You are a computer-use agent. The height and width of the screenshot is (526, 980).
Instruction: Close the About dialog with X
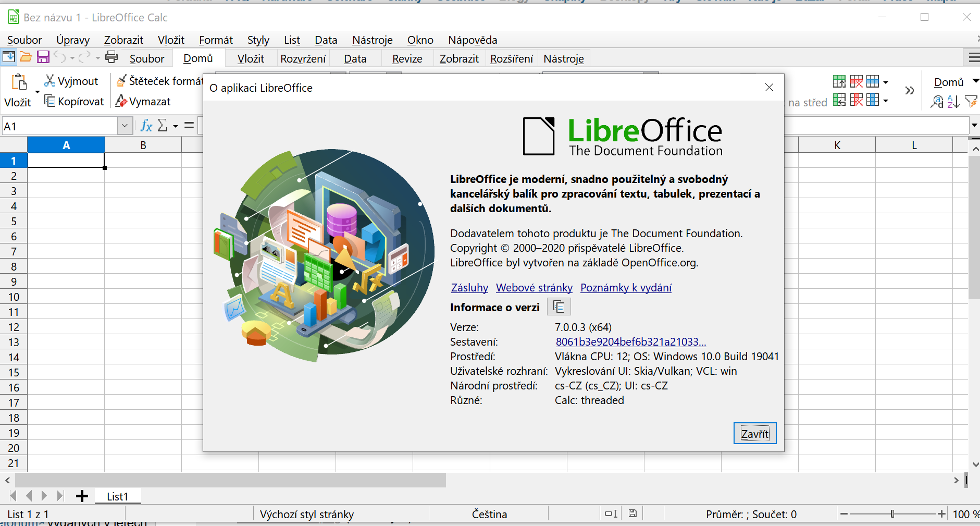769,88
